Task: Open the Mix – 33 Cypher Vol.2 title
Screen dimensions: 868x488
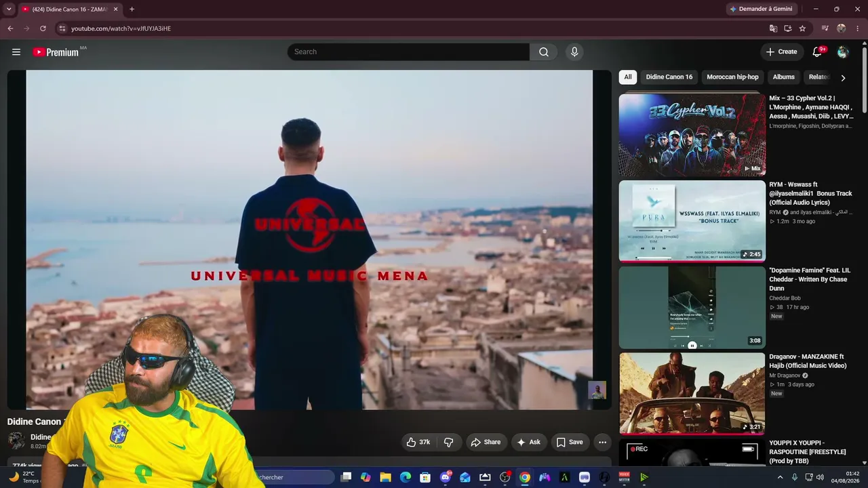Action: (811, 107)
